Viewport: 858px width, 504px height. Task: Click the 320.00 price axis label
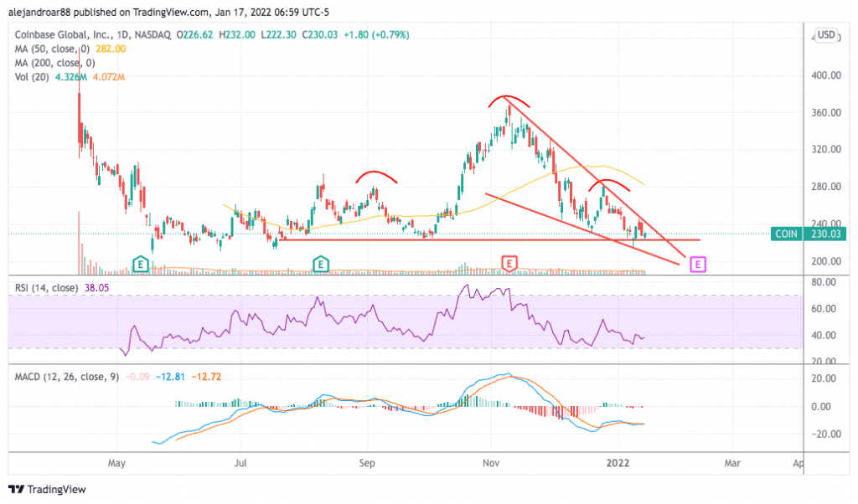tap(826, 149)
